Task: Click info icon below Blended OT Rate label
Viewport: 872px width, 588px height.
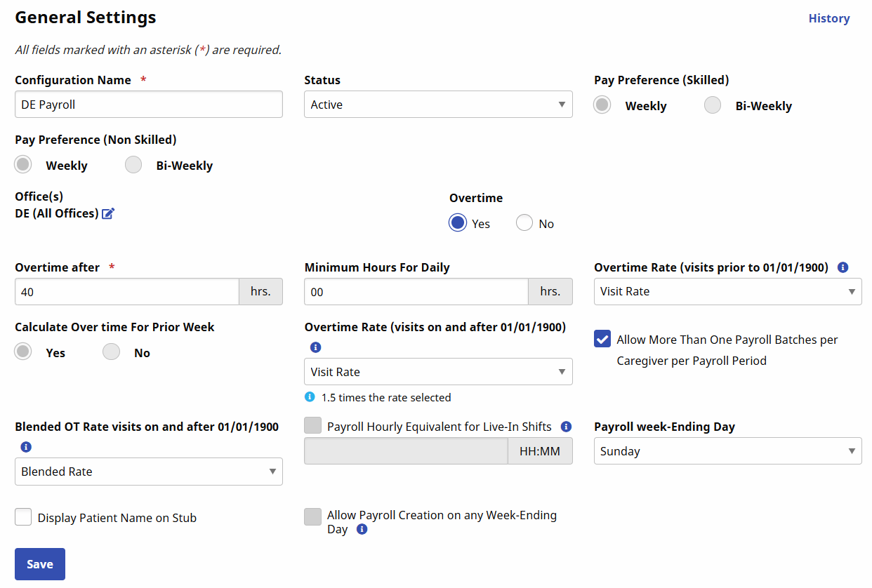Action: (x=26, y=447)
